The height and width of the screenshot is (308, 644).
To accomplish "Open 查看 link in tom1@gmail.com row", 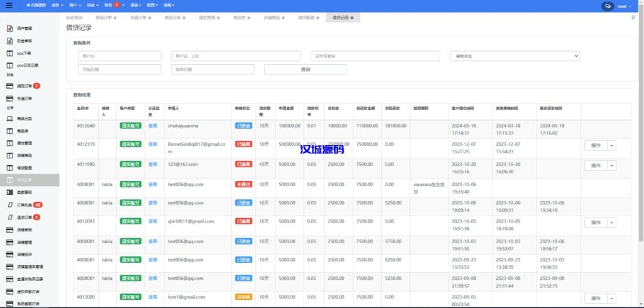I will tap(152, 297).
